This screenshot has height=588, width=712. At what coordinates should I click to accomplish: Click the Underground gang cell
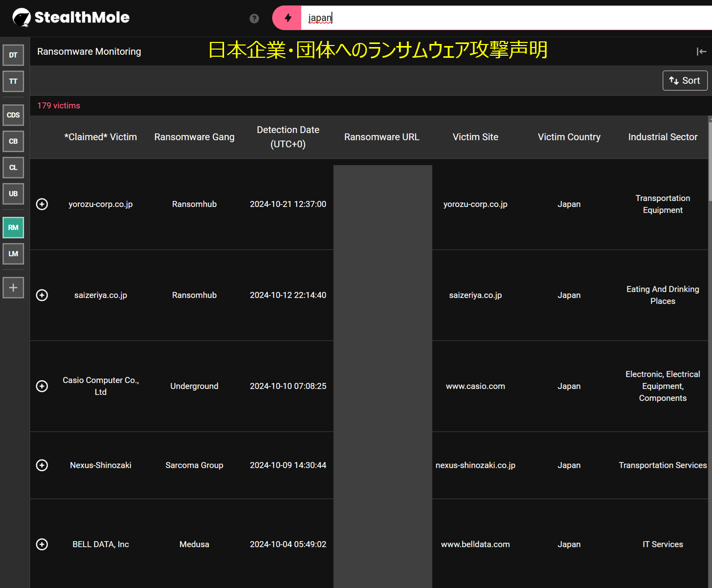(194, 386)
